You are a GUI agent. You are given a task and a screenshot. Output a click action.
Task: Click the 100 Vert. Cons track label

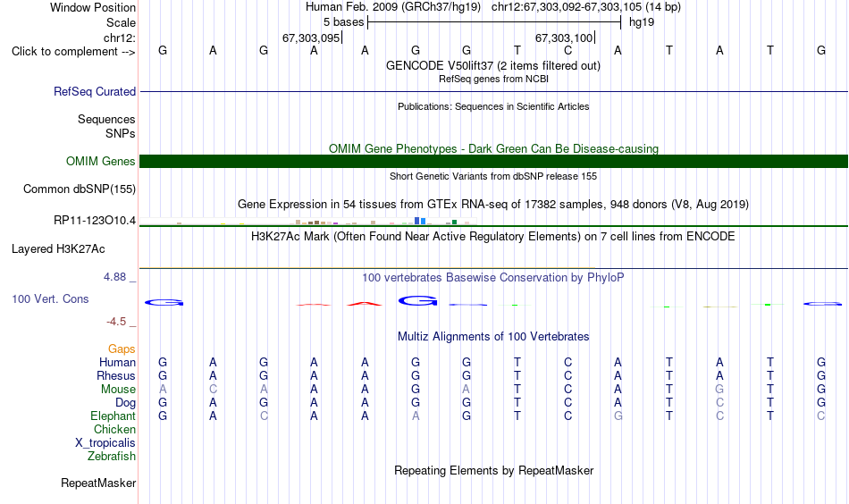tap(50, 298)
